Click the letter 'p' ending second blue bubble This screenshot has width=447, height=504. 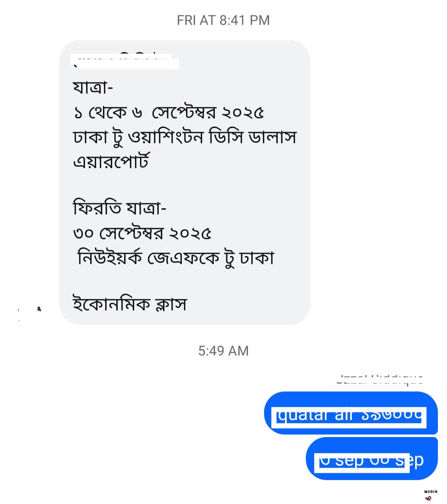[x=417, y=461]
